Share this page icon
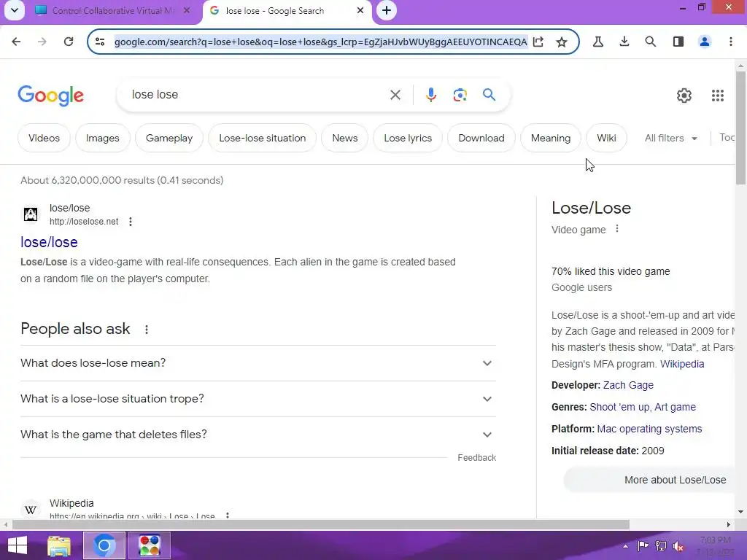This screenshot has height=560, width=747. pos(538,42)
